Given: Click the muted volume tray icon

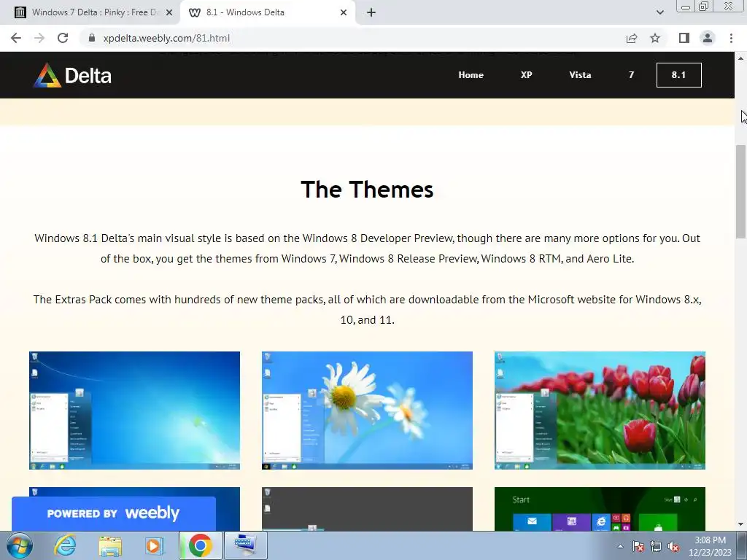Looking at the screenshot, I should (x=673, y=546).
